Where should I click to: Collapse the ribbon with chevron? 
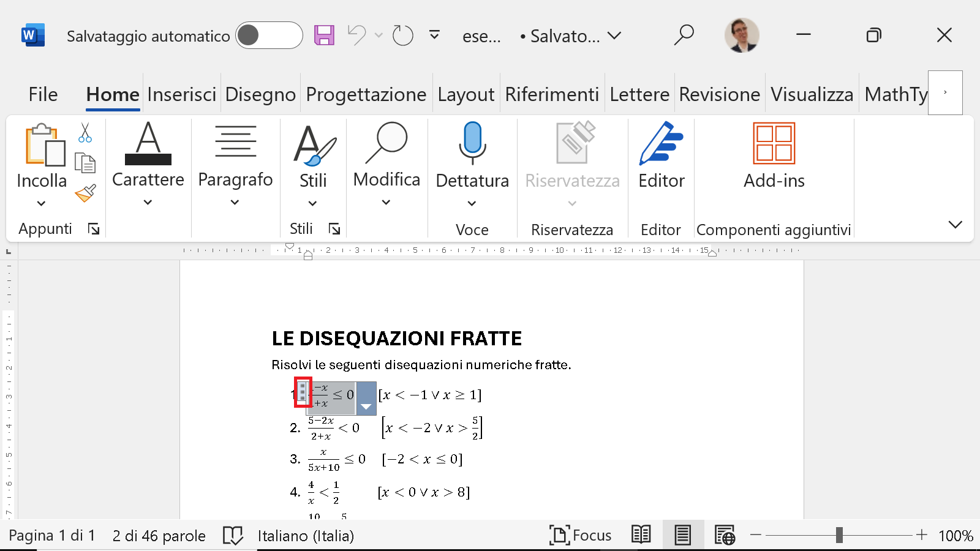pyautogui.click(x=955, y=225)
